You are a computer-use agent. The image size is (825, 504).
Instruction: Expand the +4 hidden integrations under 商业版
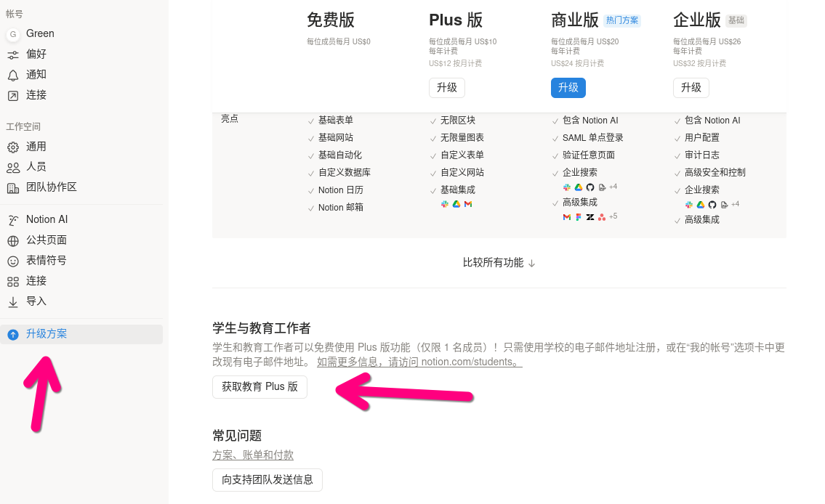click(614, 187)
